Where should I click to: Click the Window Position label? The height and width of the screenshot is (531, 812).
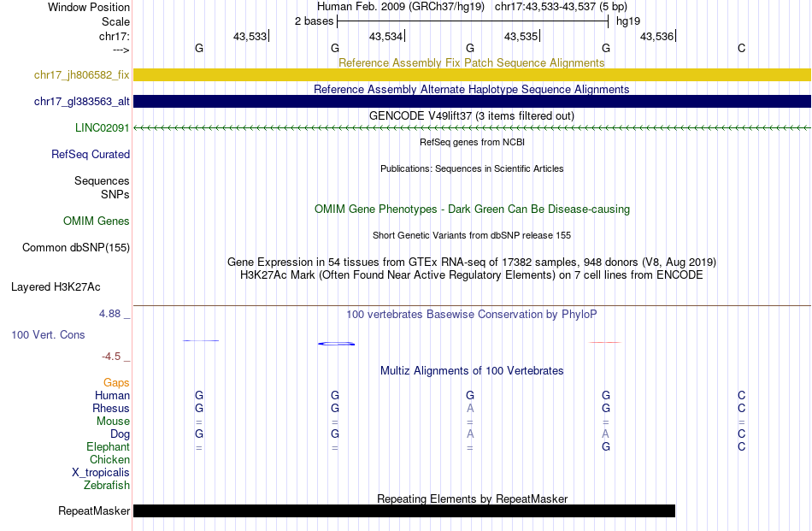(x=89, y=7)
